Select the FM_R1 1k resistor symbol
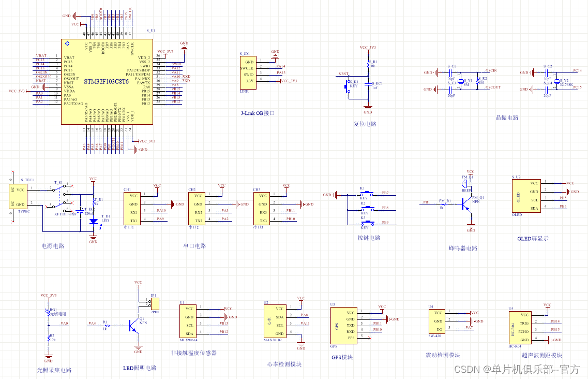The image size is (588, 379). (444, 205)
